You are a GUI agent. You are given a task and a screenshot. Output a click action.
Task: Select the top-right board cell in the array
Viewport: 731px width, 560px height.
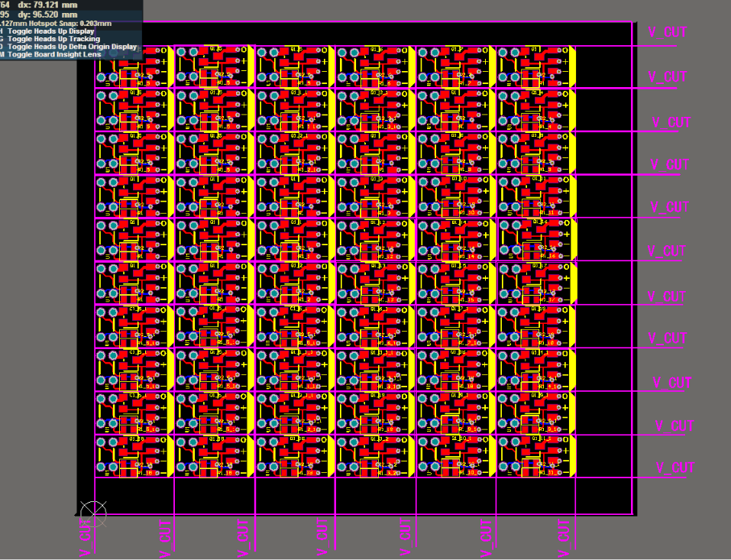(x=535, y=66)
